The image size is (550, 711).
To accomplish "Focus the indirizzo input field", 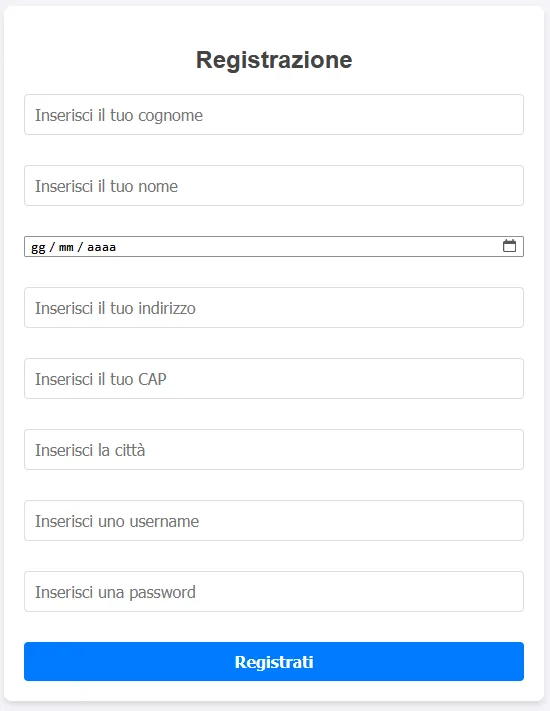I will (274, 307).
